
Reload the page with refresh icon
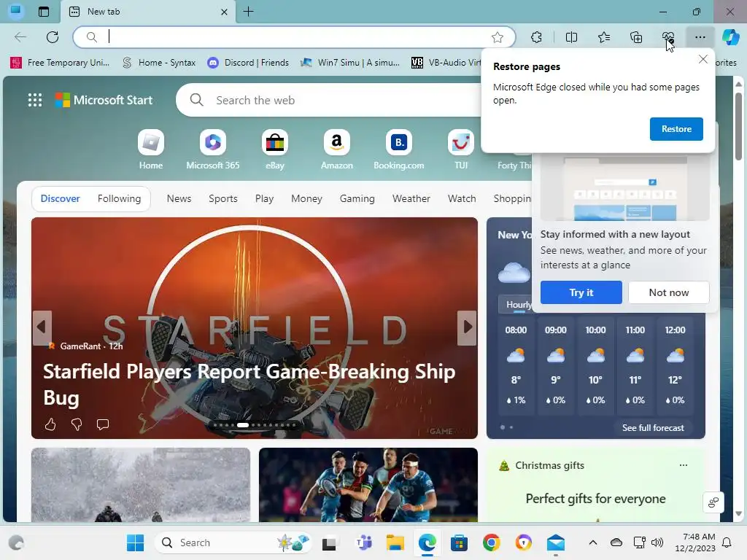tap(53, 37)
